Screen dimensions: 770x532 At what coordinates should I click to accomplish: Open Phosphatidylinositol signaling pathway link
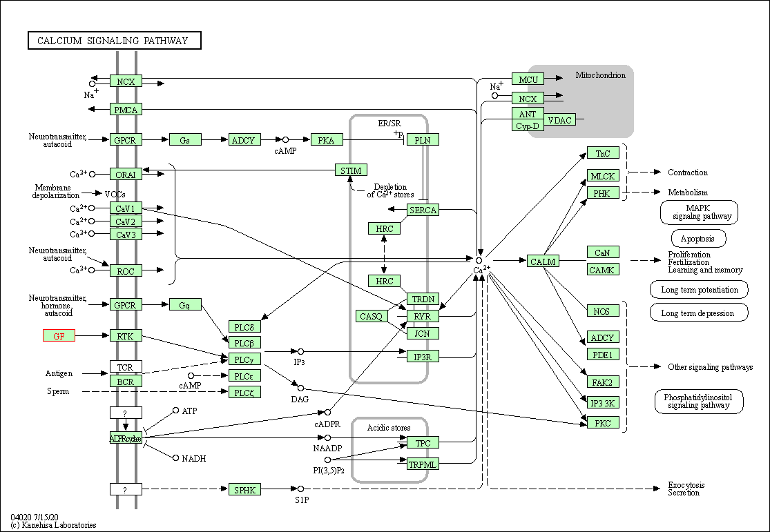coord(699,401)
